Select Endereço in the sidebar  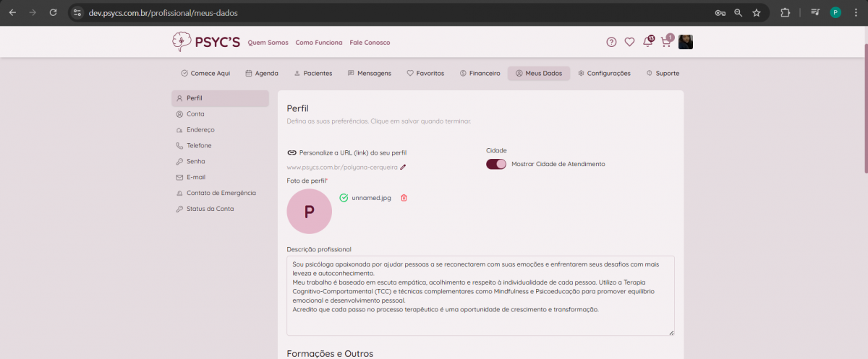[x=200, y=130]
